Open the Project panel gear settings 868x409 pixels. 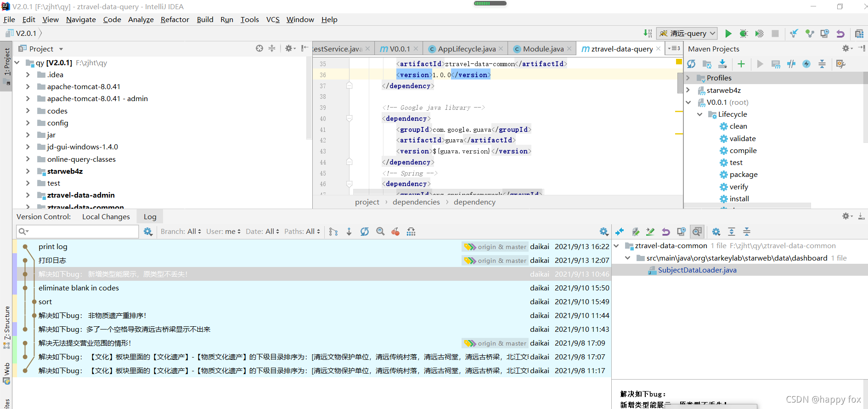tap(290, 48)
